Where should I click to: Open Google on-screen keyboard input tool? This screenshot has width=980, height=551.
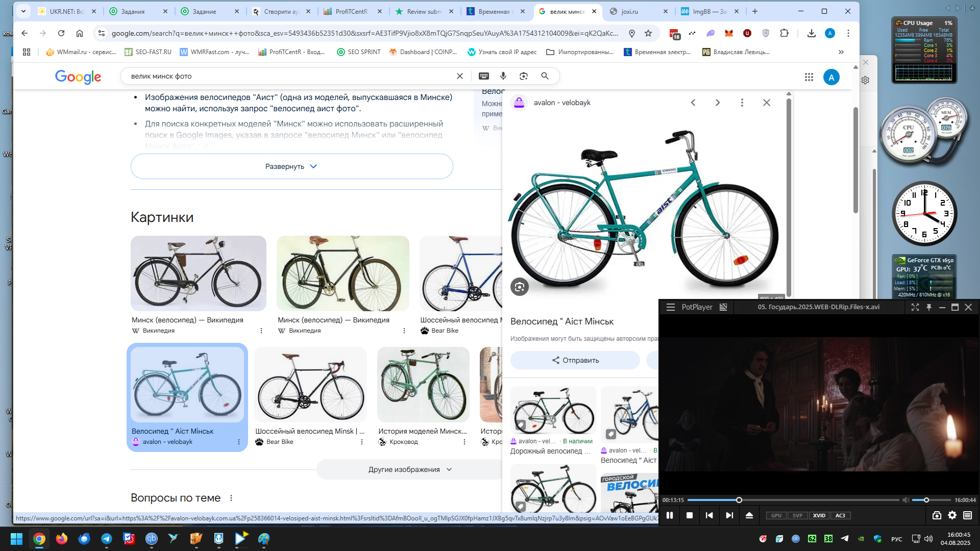(483, 76)
